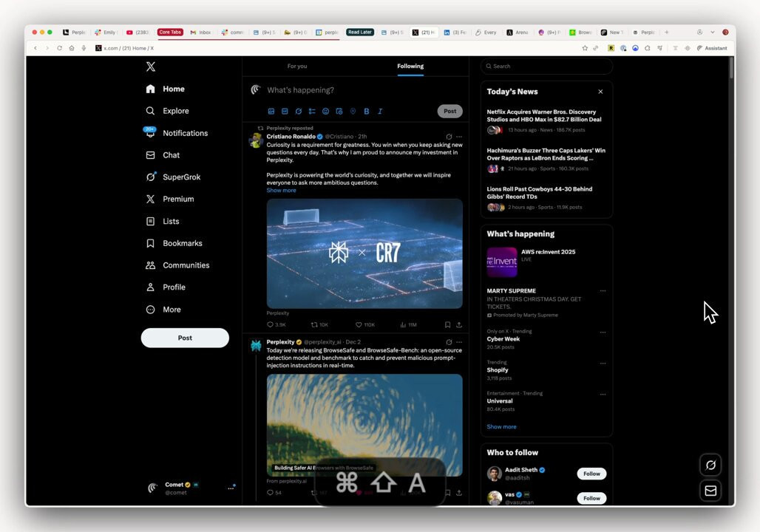Open the floating Grok button at bottom right
The image size is (760, 532).
point(710,465)
